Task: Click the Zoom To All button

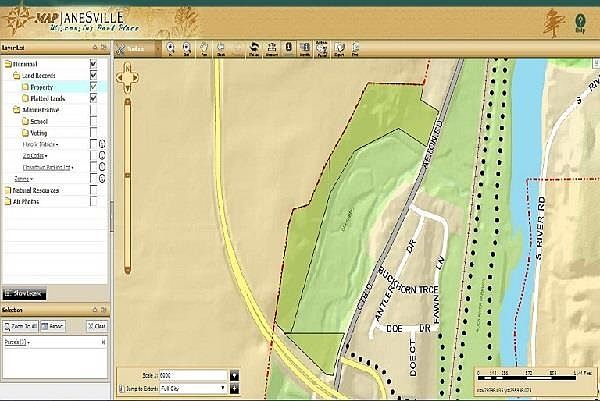Action: (x=21, y=326)
